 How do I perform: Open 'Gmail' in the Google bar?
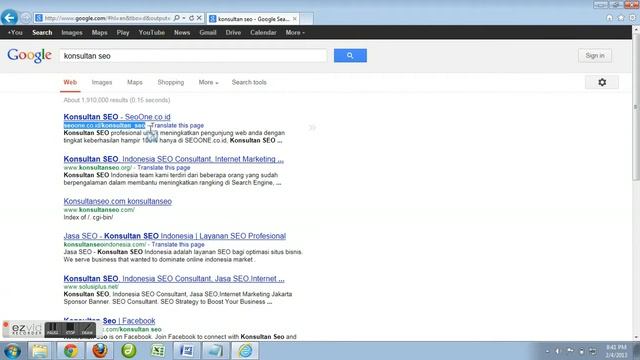(208, 32)
